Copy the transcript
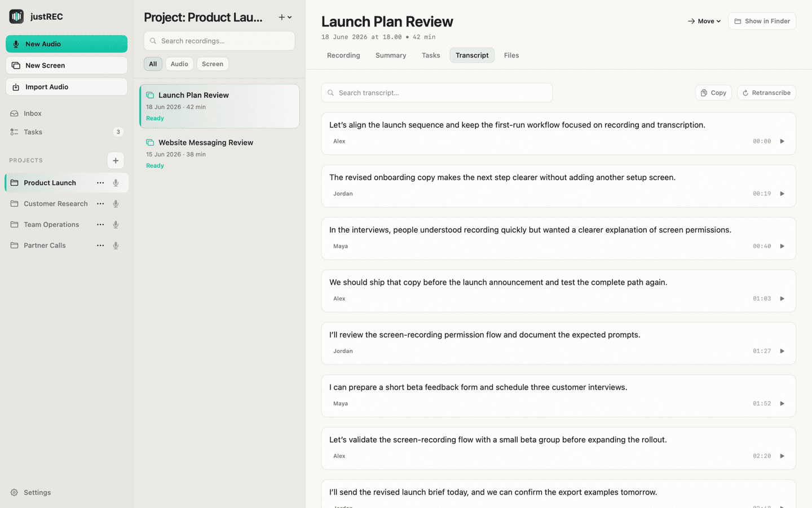Screen dimensions: 812x508 (713, 93)
